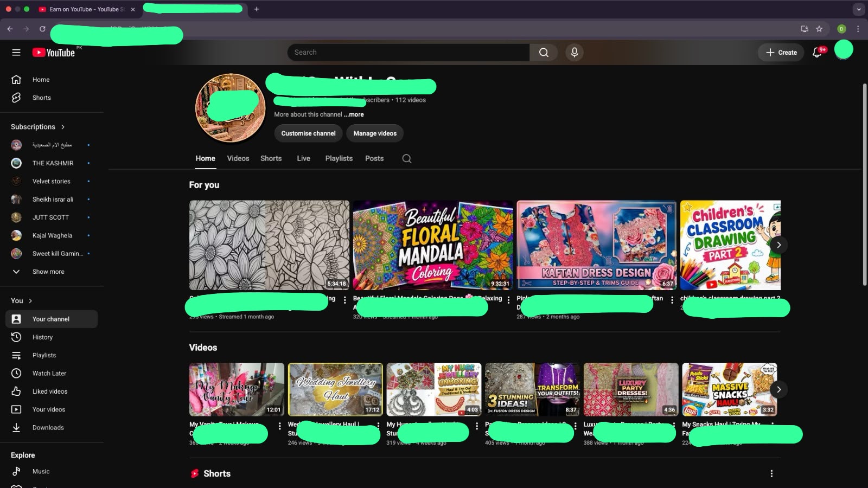Open Shorts section three-dot menu

(771, 473)
